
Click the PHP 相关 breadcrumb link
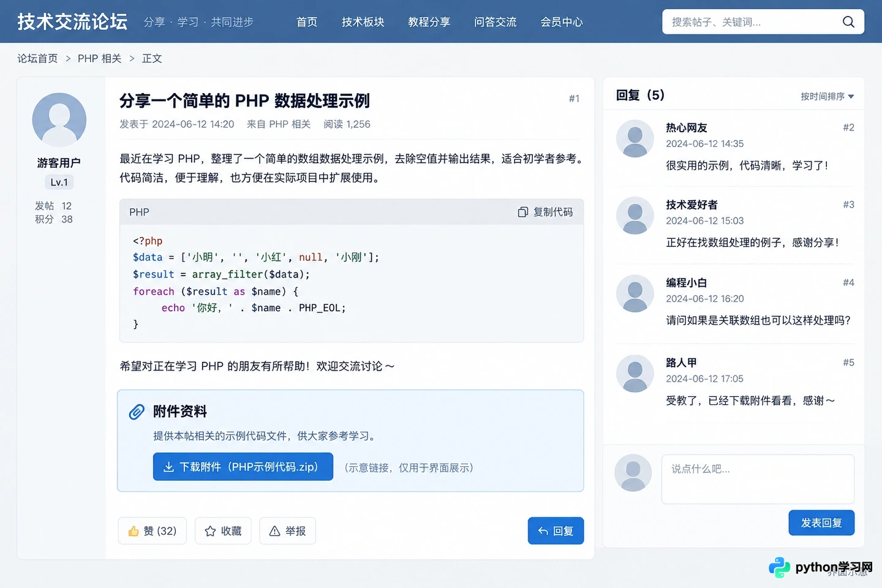pyautogui.click(x=100, y=59)
